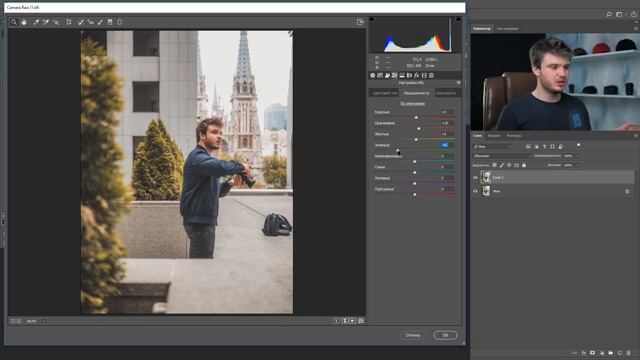Screen dimensions: 640x360
Task: Adjust the Magentas saturation slider
Action: pyautogui.click(x=415, y=195)
